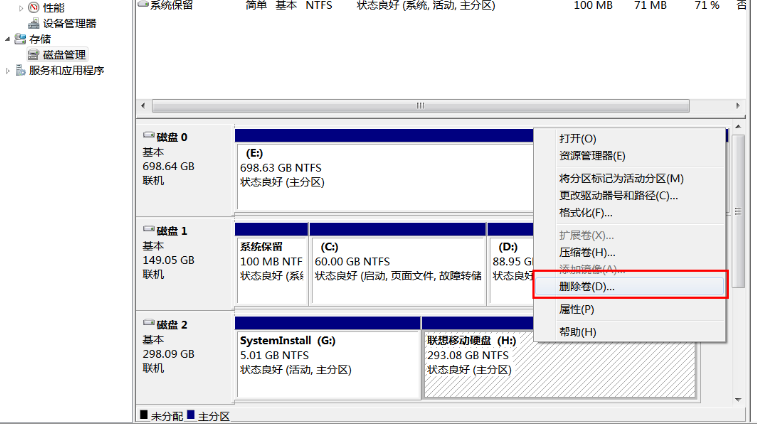Select the (C:) 60.00 GB partition
757x424 pixels.
[396, 264]
